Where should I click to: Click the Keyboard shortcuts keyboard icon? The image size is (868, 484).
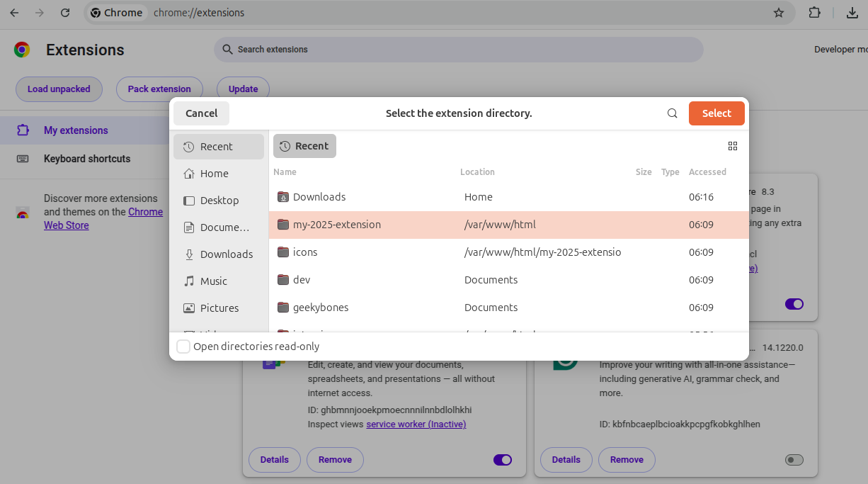coord(23,159)
